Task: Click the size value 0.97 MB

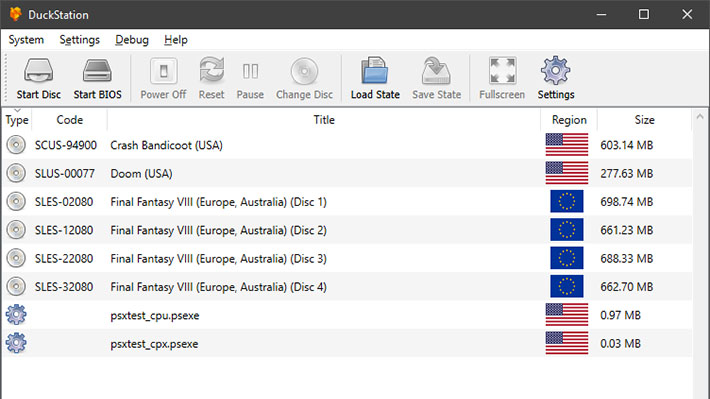Action: click(x=620, y=315)
